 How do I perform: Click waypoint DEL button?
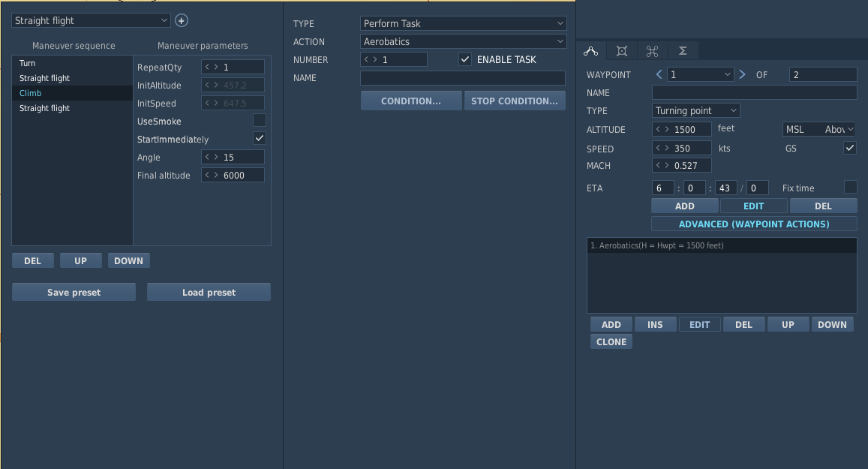click(823, 206)
